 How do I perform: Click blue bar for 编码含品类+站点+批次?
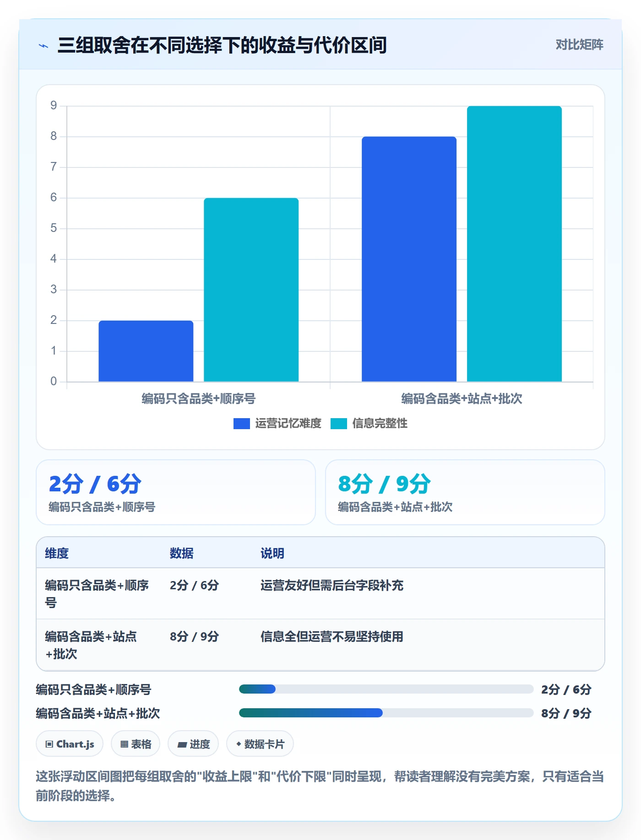click(409, 259)
